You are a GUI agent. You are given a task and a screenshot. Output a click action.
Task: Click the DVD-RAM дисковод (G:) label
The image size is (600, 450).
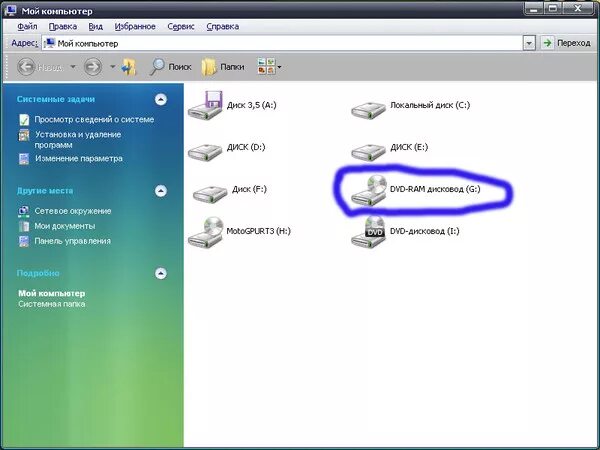tap(435, 189)
